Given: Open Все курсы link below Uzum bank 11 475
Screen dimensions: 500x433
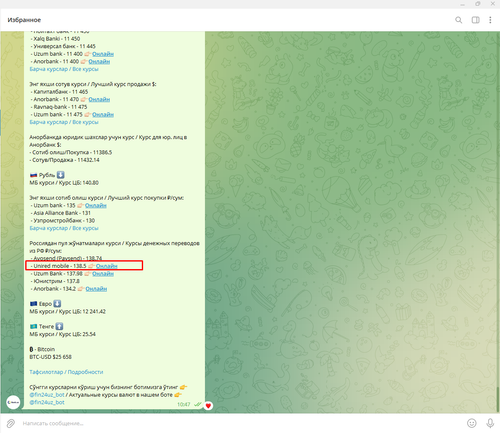Looking at the screenshot, I should 85,122.
